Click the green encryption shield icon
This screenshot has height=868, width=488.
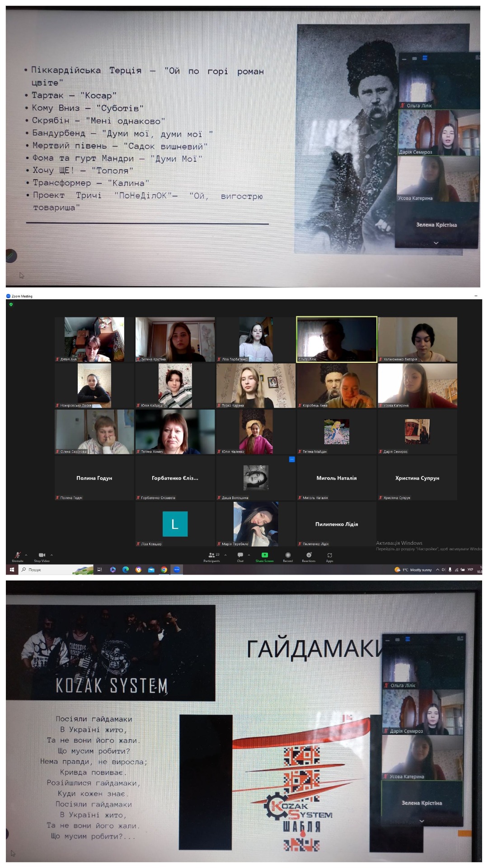tap(11, 305)
